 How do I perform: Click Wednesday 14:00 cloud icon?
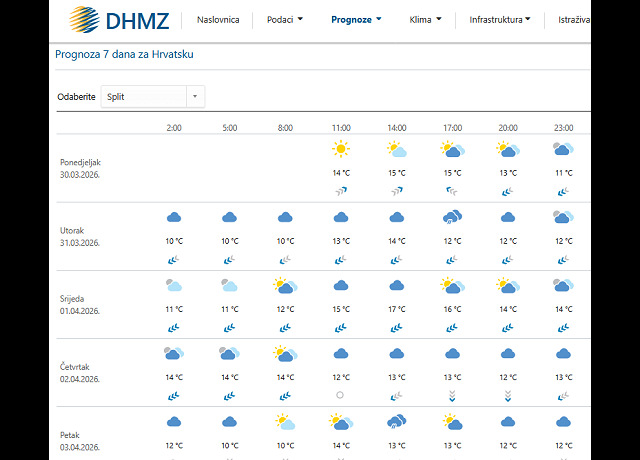click(397, 286)
